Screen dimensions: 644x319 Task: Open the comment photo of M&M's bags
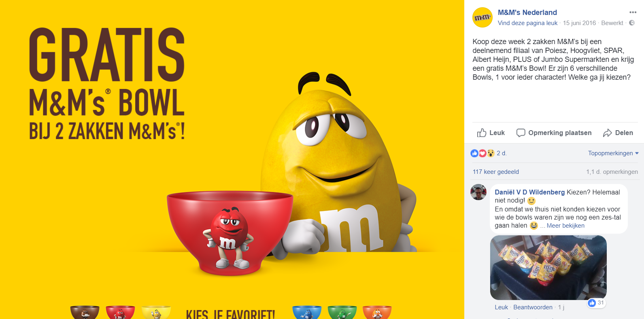548,268
